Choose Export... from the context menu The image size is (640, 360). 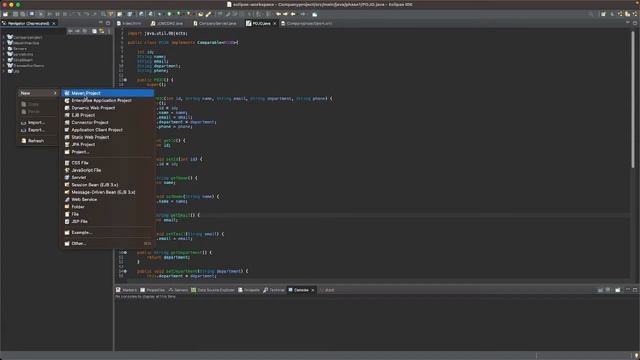tap(38, 130)
